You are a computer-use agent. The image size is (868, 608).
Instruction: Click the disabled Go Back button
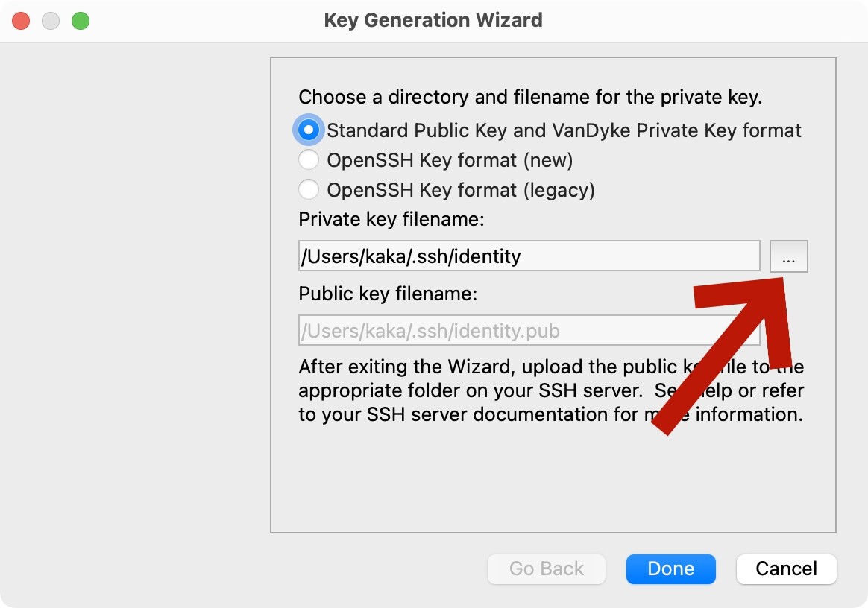tap(546, 569)
